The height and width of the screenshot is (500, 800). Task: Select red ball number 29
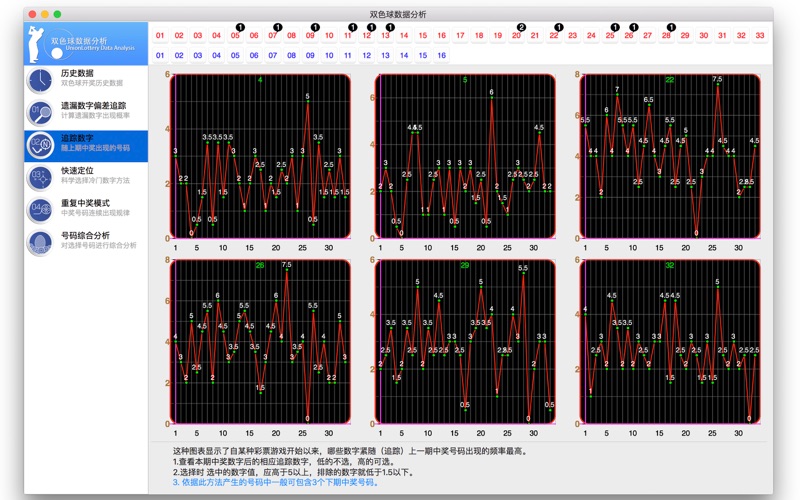(x=685, y=36)
